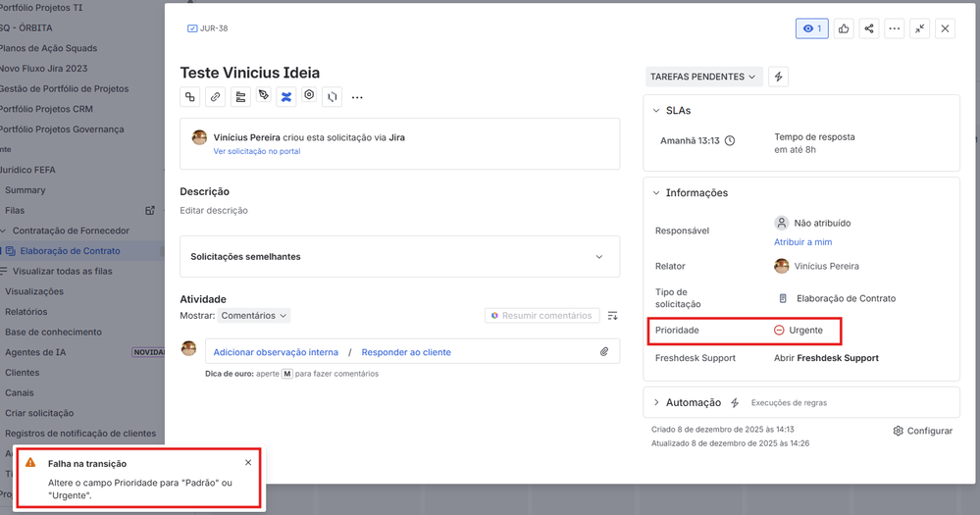Select Jurídico FEFA project in sidebar
This screenshot has height=515, width=980.
click(28, 170)
